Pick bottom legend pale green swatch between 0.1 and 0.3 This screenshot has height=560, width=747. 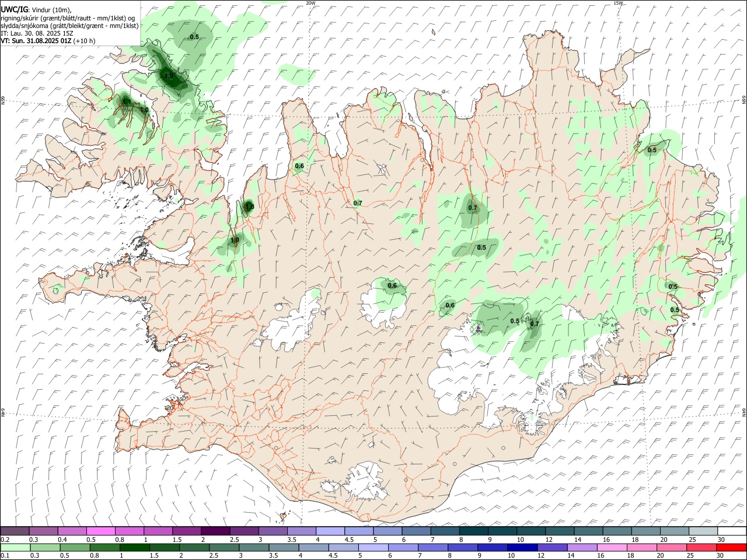coord(16,547)
